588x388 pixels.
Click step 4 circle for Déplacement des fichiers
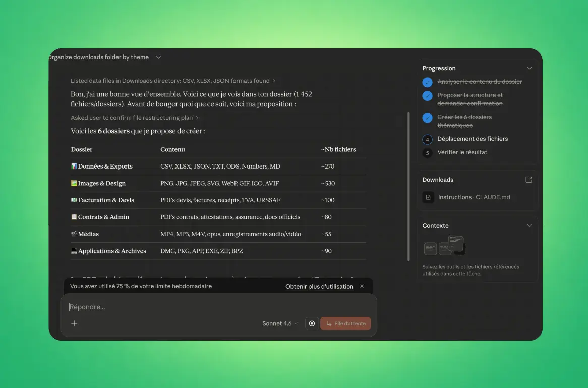click(x=427, y=139)
